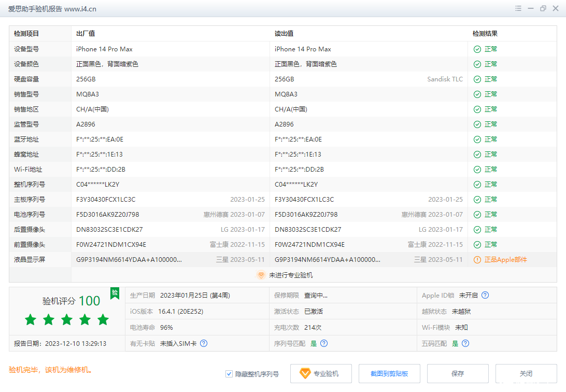This screenshot has height=392, width=566.
Task: Click 截图到剪贴板 button
Action: pos(389,373)
